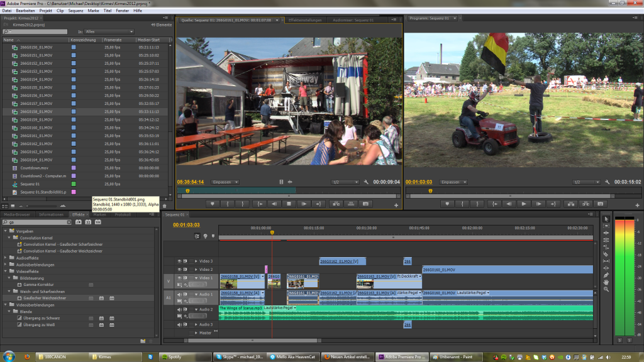Collapse the Audio 2 track
Screen dimensions: 644x362
click(196, 309)
